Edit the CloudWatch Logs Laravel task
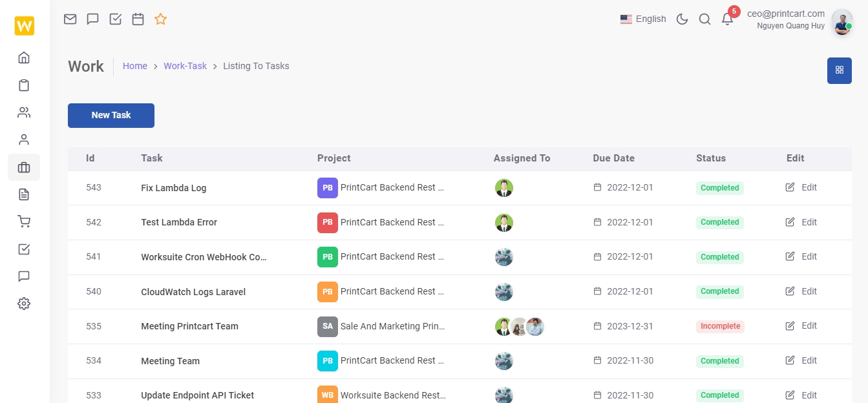 coord(801,291)
